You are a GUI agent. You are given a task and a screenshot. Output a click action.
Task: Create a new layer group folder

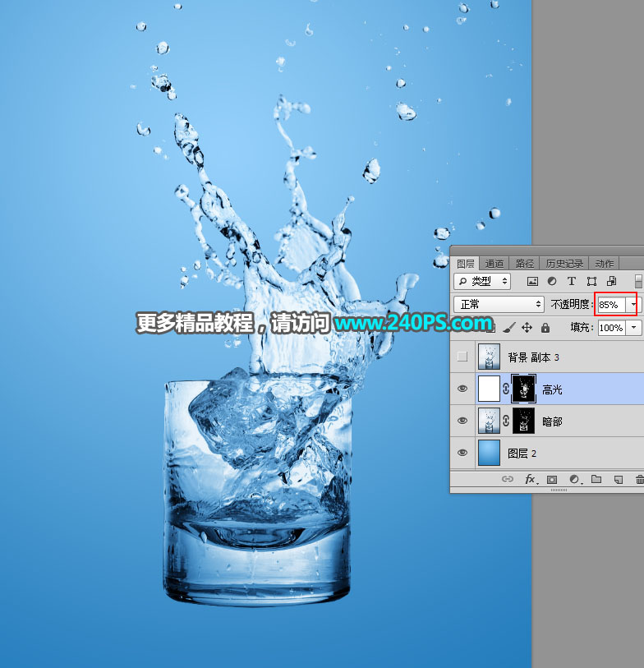[x=596, y=479]
